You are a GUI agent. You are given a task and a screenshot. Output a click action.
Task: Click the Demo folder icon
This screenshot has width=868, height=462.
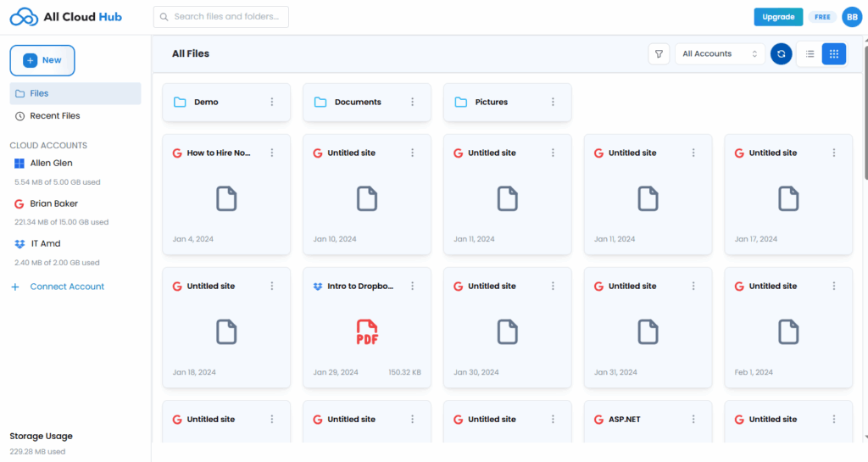click(180, 102)
